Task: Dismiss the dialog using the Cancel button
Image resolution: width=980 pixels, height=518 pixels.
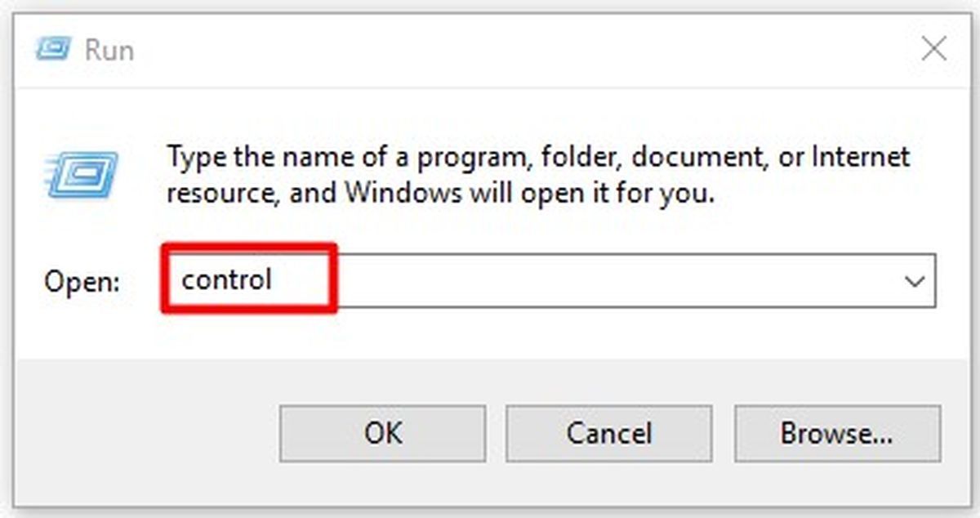Action: (609, 433)
